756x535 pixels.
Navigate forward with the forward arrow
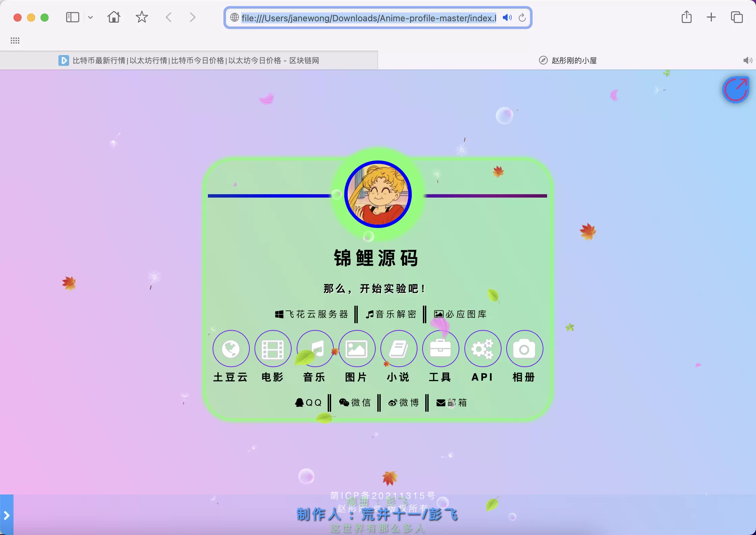(192, 17)
